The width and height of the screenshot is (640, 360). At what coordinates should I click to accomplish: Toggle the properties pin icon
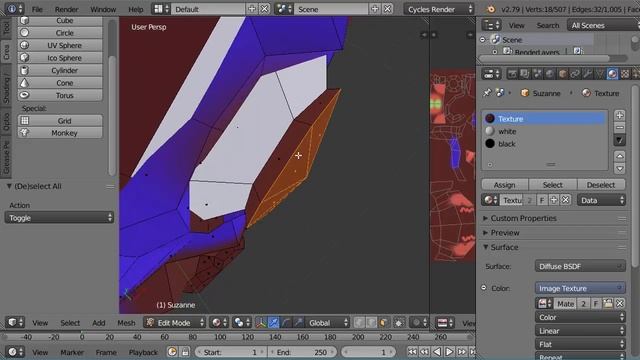pos(487,93)
